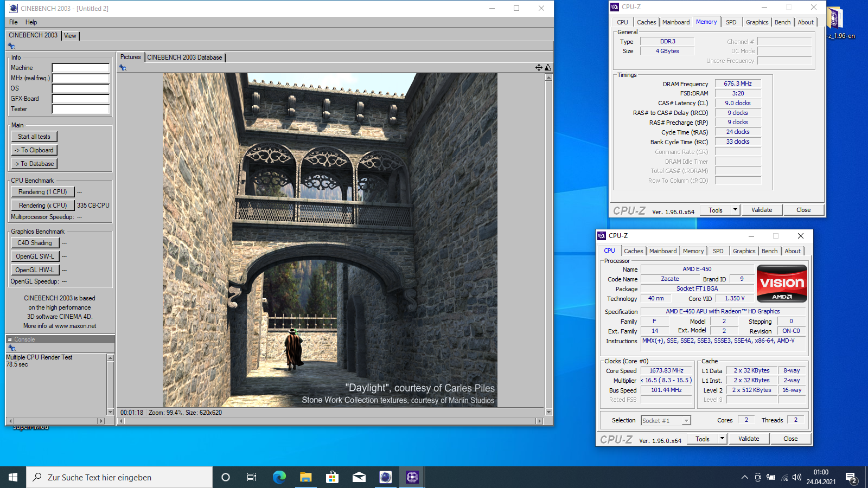Switch to the View tab in CINEBENCH
Screen dimensions: 868x488
tap(70, 36)
